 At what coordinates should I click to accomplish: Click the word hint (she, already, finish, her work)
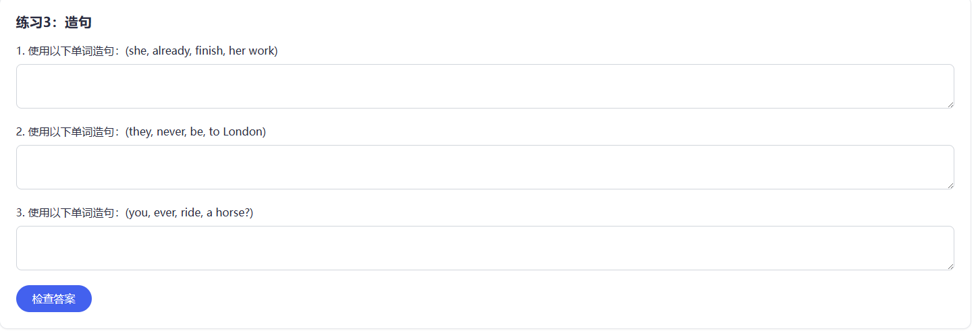coord(202,51)
